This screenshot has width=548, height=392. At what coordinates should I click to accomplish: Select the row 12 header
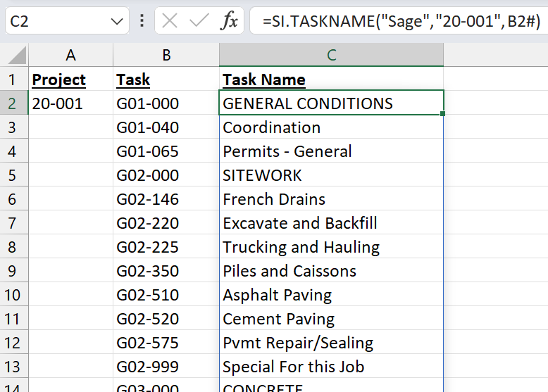click(x=14, y=343)
